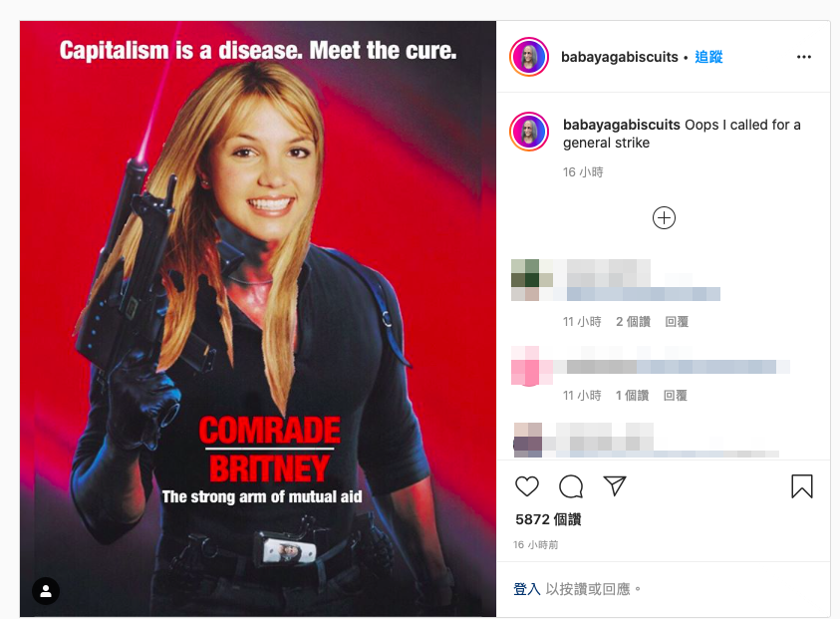Open the babayagabiscuits username in the caption

tap(622, 125)
